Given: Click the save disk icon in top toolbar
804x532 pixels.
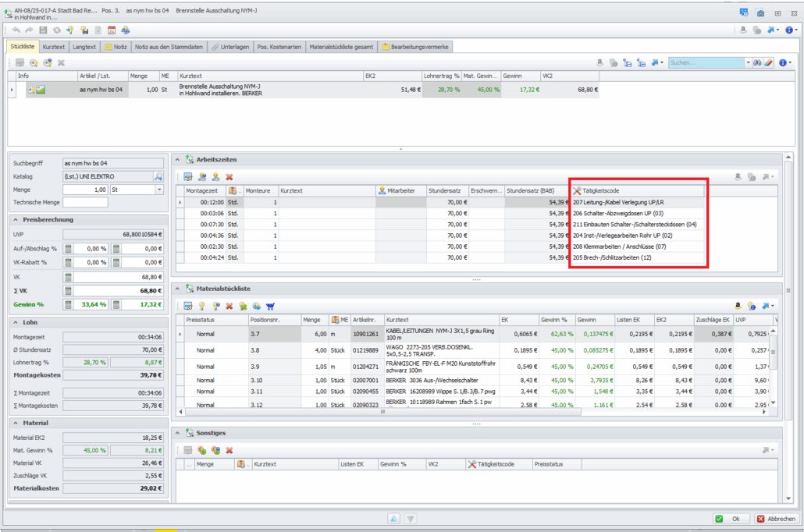Looking at the screenshot, I should 43,30.
